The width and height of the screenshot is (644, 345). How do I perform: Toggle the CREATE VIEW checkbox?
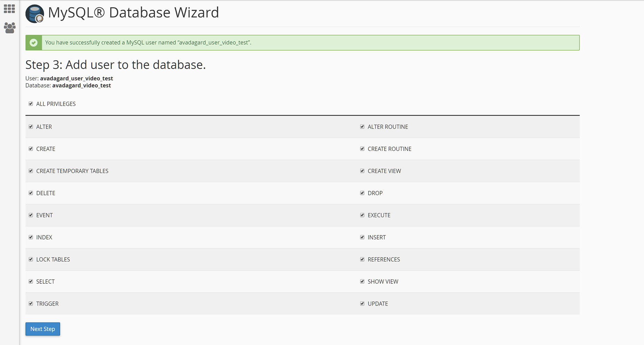coord(362,171)
